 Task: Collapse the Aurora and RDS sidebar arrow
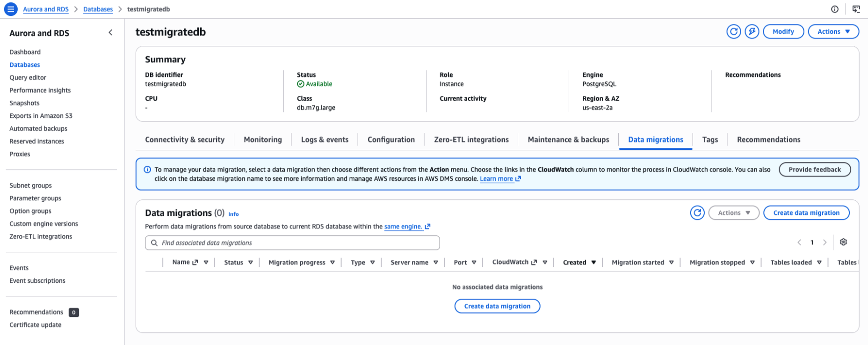[110, 33]
